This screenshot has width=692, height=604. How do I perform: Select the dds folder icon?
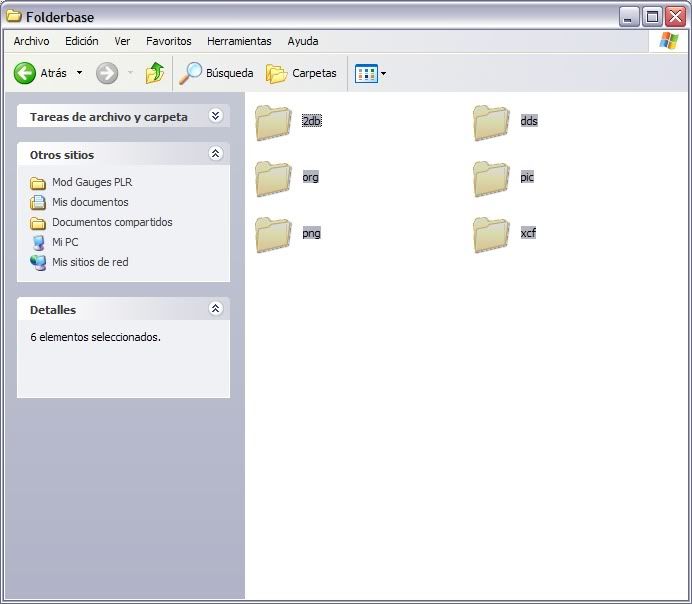(491, 122)
